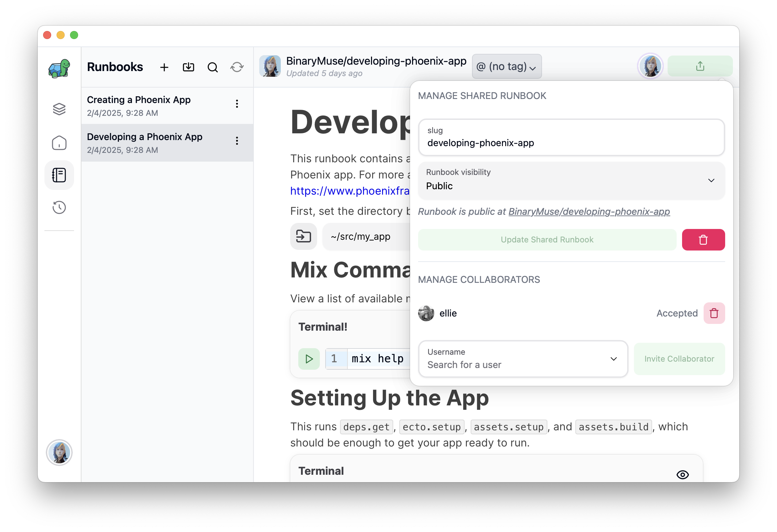Click the presence avatar near share button

pyautogui.click(x=651, y=66)
